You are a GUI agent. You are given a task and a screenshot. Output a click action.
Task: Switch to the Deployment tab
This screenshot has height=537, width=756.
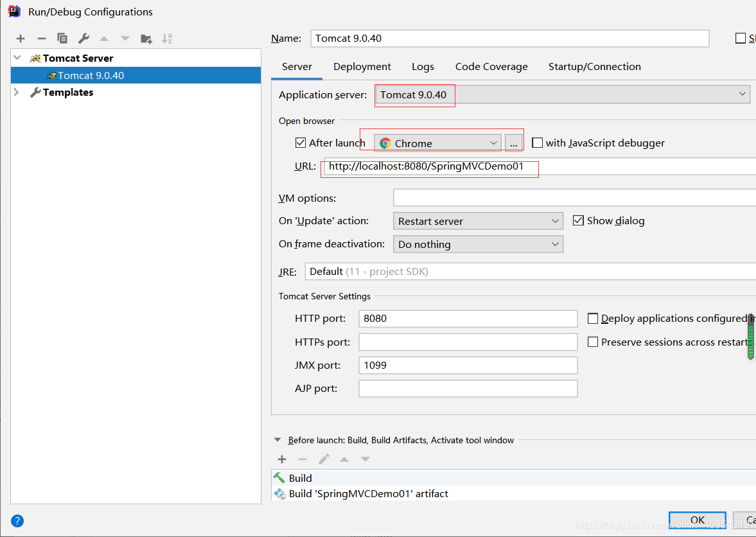point(362,67)
